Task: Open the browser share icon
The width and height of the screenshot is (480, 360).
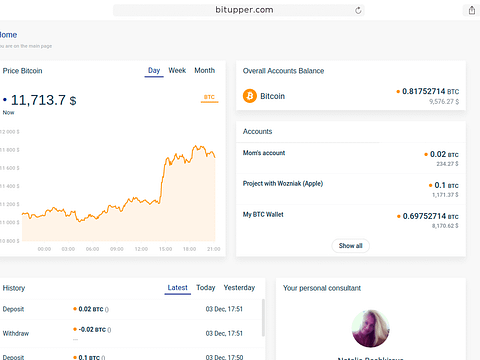Action: click(472, 10)
